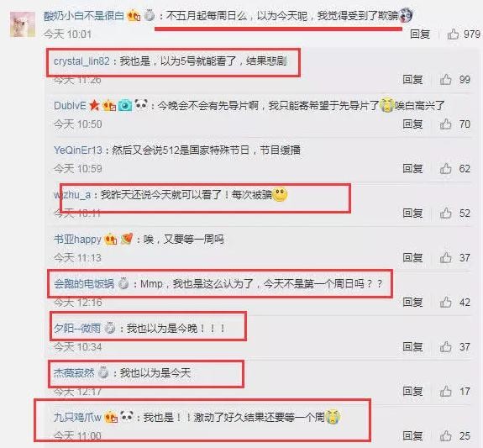Reply to 书亚happy's comment
Image resolution: width=483 pixels, height=448 pixels.
tap(412, 257)
